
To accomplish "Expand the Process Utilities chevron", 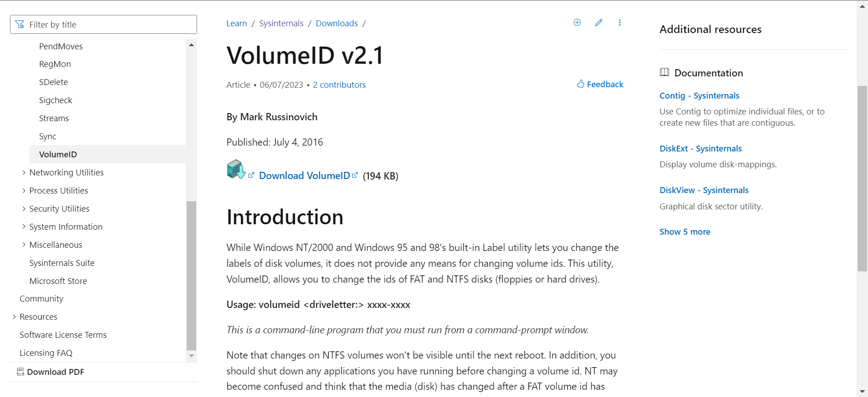I will click(x=24, y=190).
